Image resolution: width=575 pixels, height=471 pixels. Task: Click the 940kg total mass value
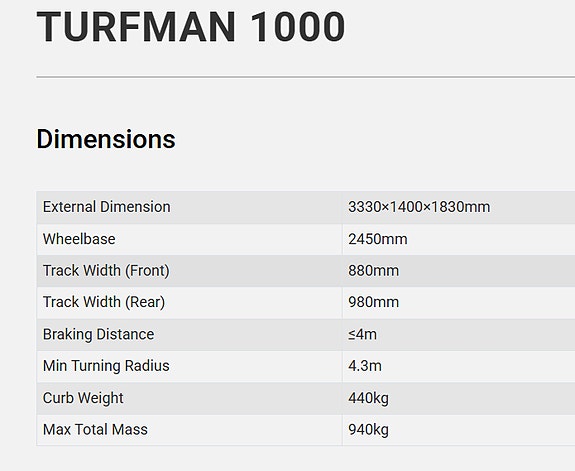click(x=369, y=430)
